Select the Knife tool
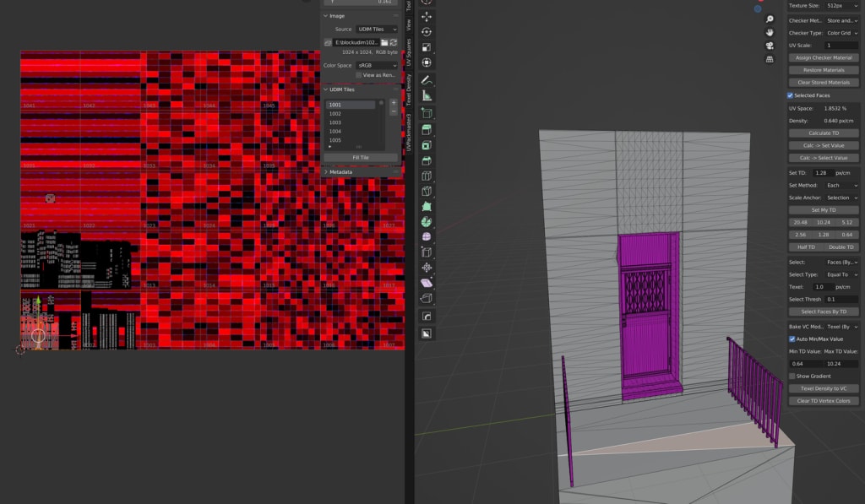This screenshot has width=865, height=504. [427, 192]
